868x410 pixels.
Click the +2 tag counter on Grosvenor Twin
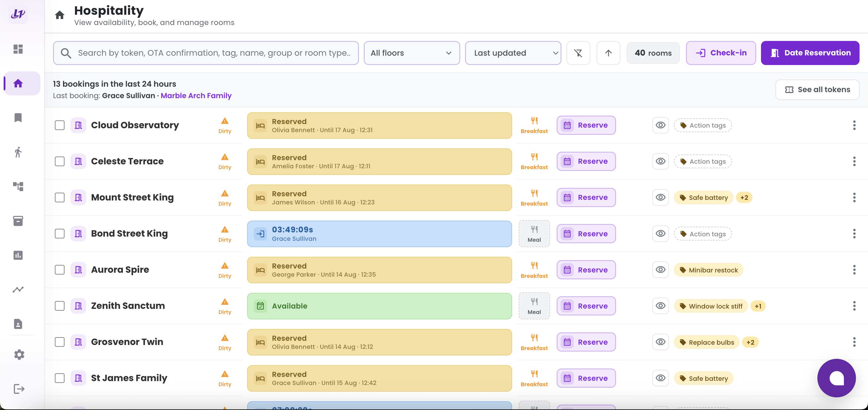click(x=750, y=342)
